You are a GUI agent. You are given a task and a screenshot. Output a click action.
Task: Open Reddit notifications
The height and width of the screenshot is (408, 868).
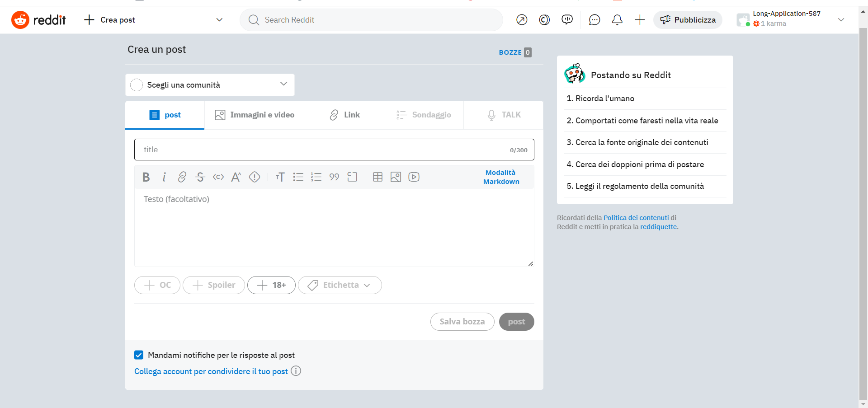(617, 20)
